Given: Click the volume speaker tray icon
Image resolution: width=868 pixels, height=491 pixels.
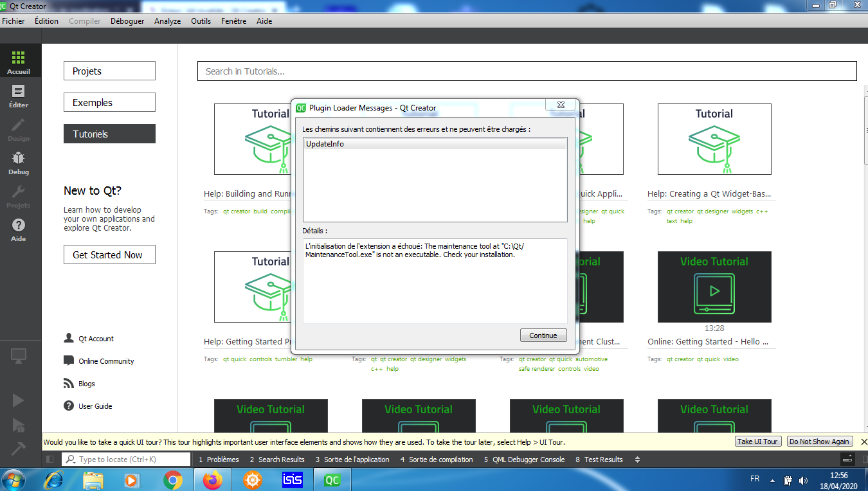Looking at the screenshot, I should click(803, 480).
